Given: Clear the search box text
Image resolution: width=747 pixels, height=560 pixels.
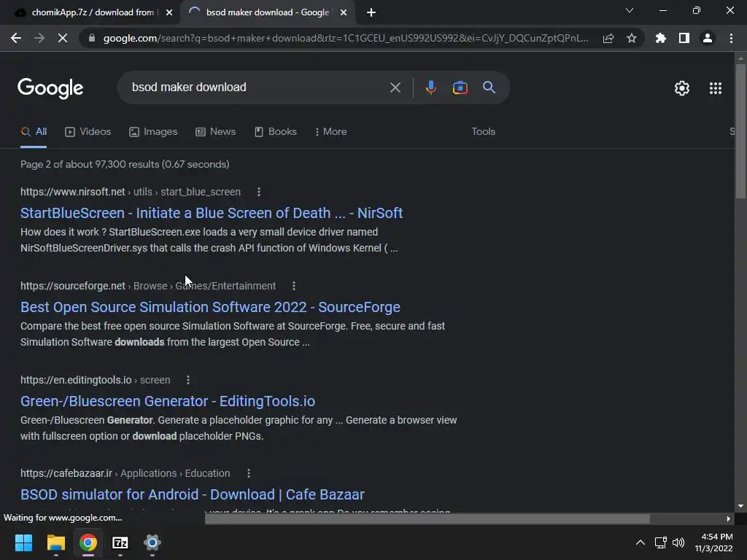Looking at the screenshot, I should 395,87.
